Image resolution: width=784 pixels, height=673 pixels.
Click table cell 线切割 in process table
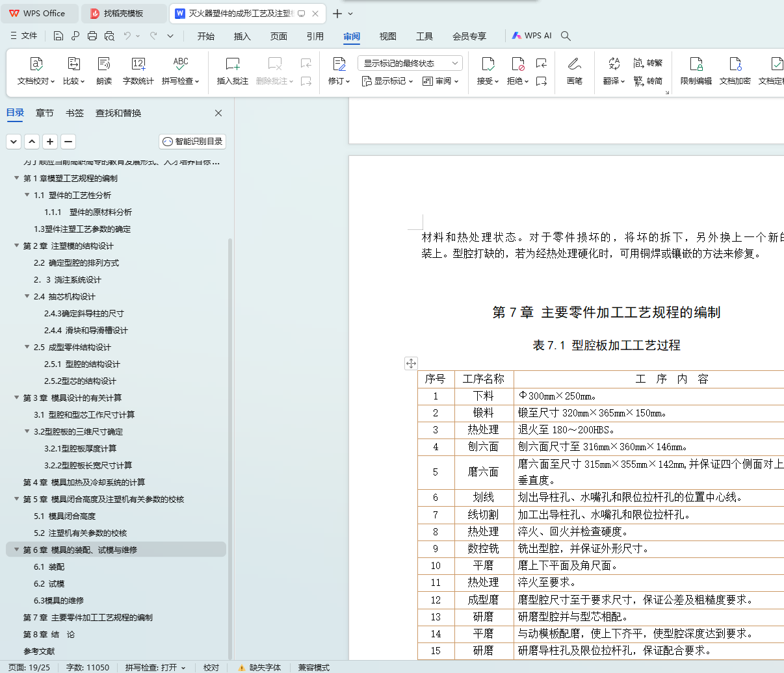(x=484, y=514)
